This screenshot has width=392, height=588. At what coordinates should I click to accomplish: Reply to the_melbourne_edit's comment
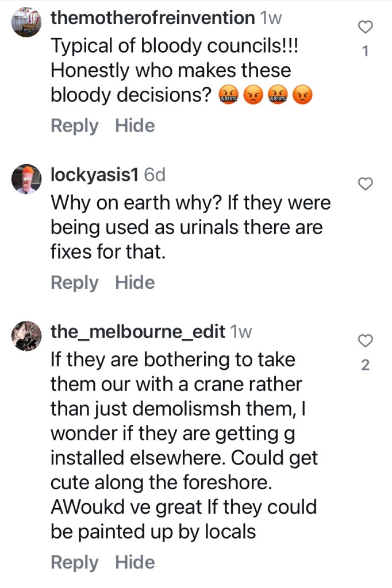point(75,562)
